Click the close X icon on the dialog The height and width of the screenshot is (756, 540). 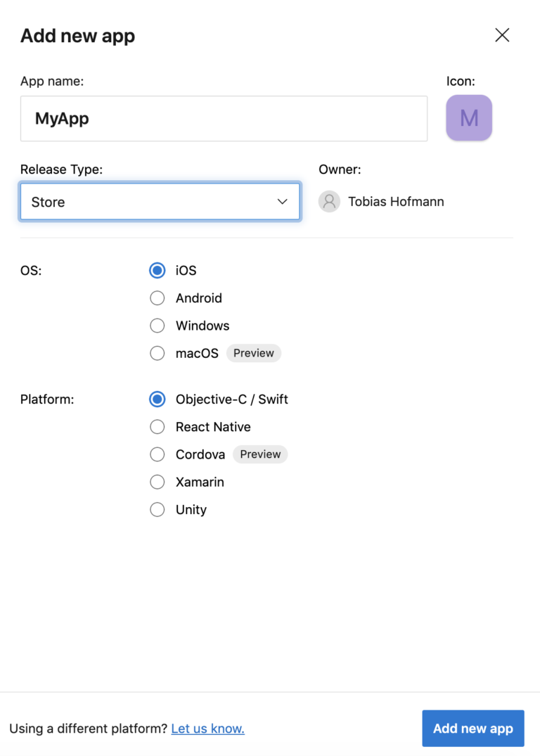pos(502,34)
